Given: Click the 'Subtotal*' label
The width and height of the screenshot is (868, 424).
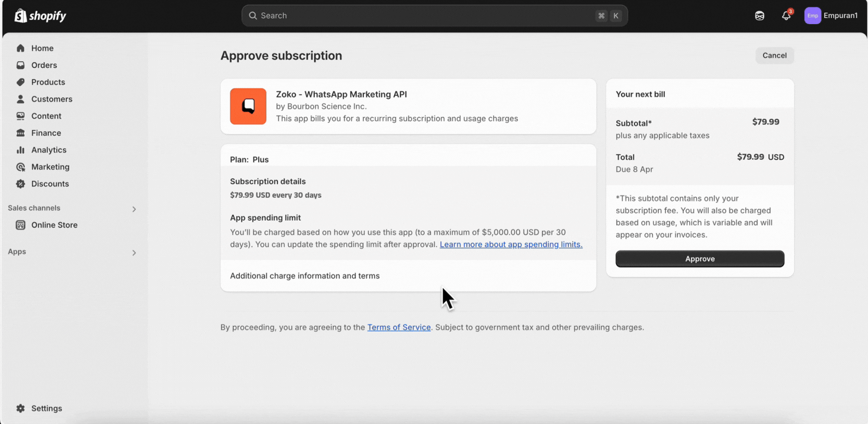Looking at the screenshot, I should [x=633, y=123].
